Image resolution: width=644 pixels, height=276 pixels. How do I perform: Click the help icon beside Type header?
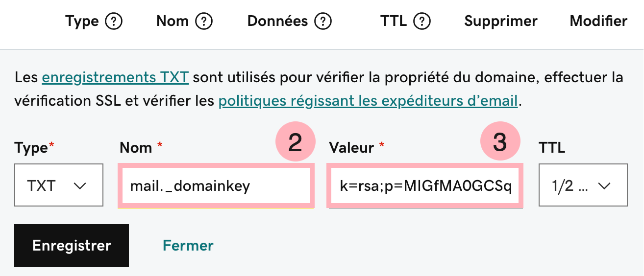(114, 22)
